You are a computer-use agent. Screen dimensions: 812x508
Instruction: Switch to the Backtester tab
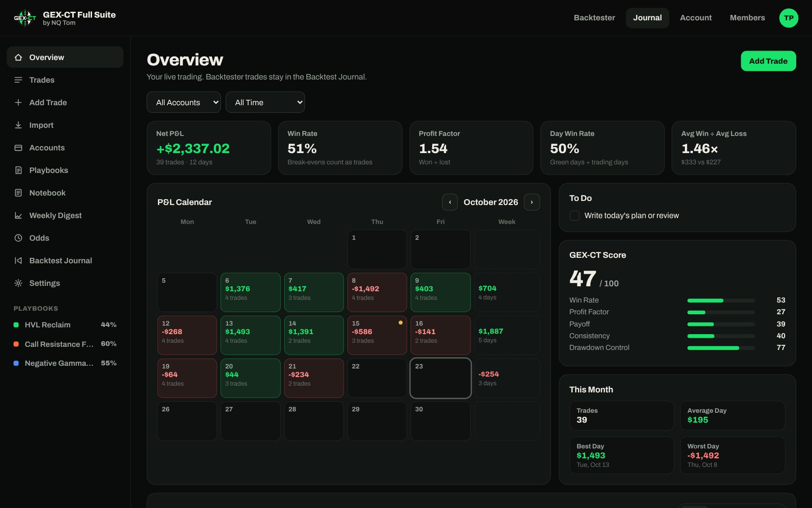[x=594, y=18]
